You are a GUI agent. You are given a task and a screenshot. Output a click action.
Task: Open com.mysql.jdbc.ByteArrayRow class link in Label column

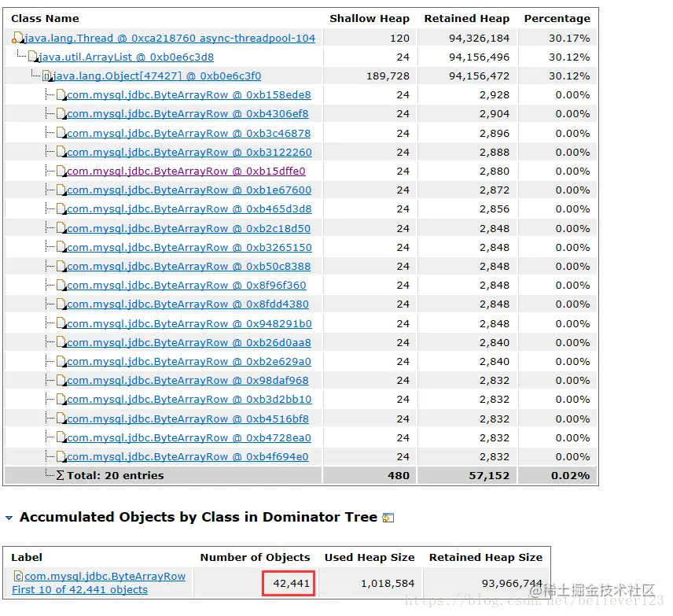pos(105,577)
